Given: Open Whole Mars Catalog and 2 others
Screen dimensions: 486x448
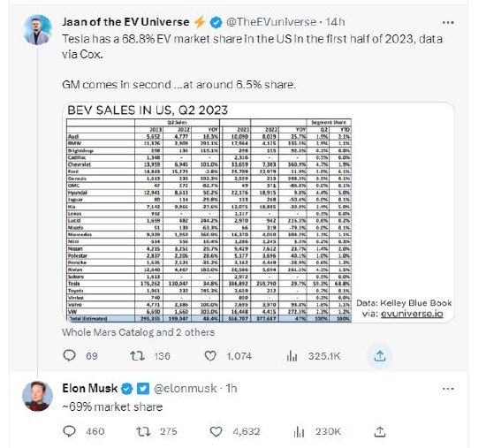Looking at the screenshot, I should click(138, 332).
